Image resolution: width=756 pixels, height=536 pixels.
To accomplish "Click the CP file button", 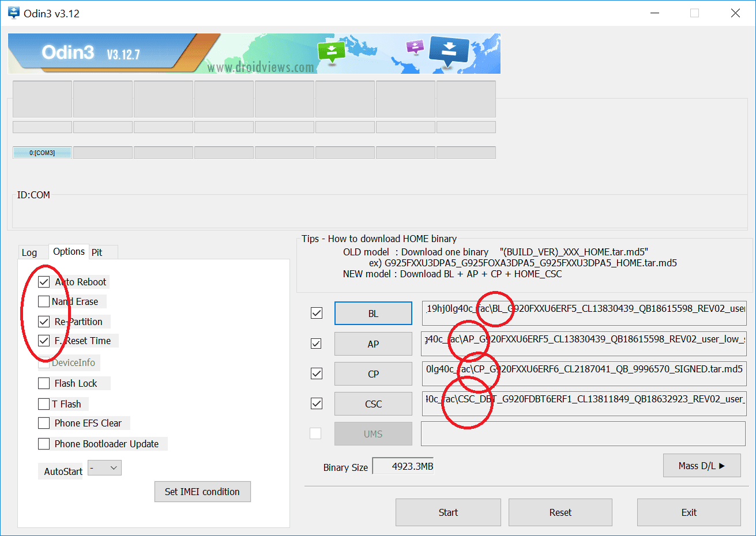I will tap(373, 374).
